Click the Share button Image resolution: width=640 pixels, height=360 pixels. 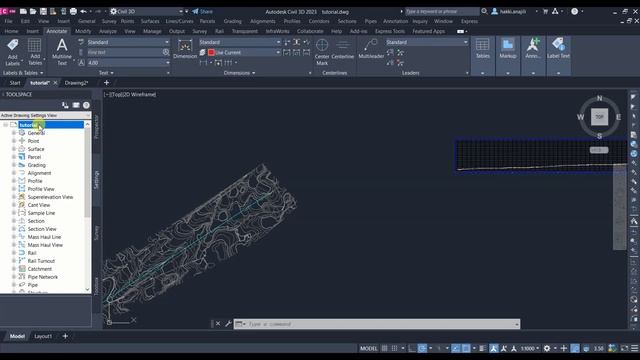[202, 11]
